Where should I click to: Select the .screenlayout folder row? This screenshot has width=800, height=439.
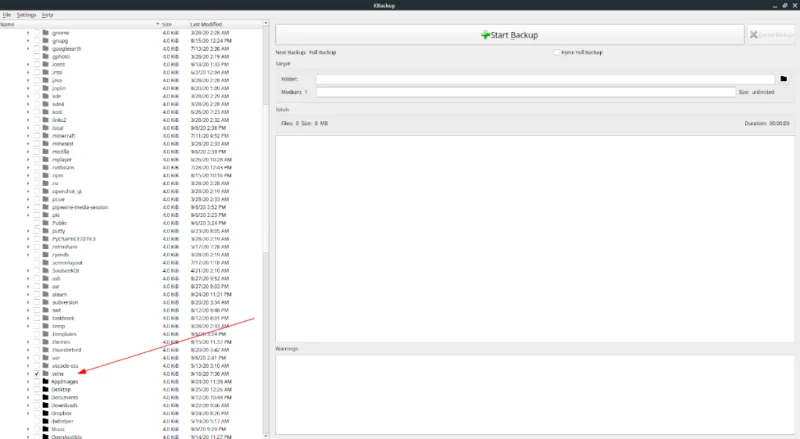point(131,263)
